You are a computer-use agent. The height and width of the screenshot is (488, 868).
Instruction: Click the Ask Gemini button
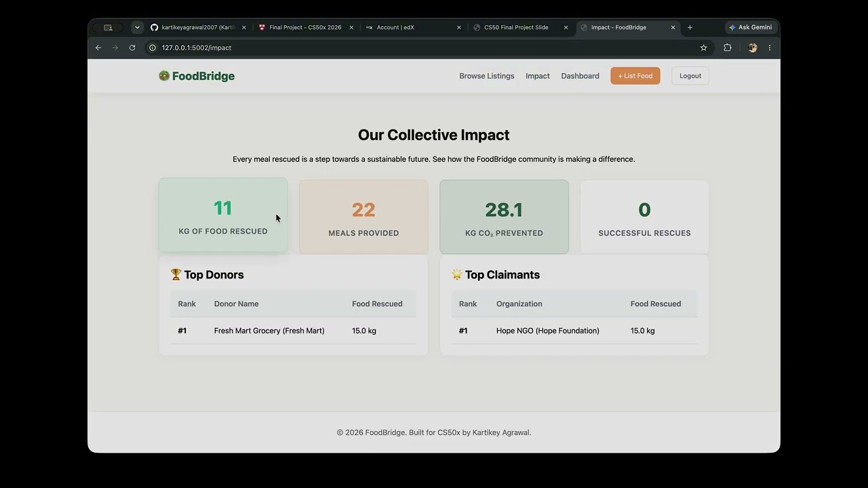pyautogui.click(x=750, y=27)
